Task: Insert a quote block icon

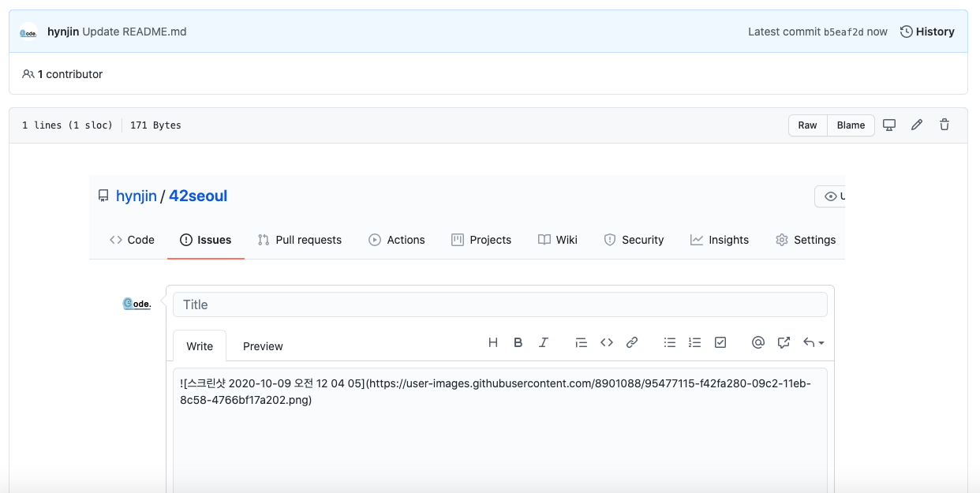Action: click(582, 342)
